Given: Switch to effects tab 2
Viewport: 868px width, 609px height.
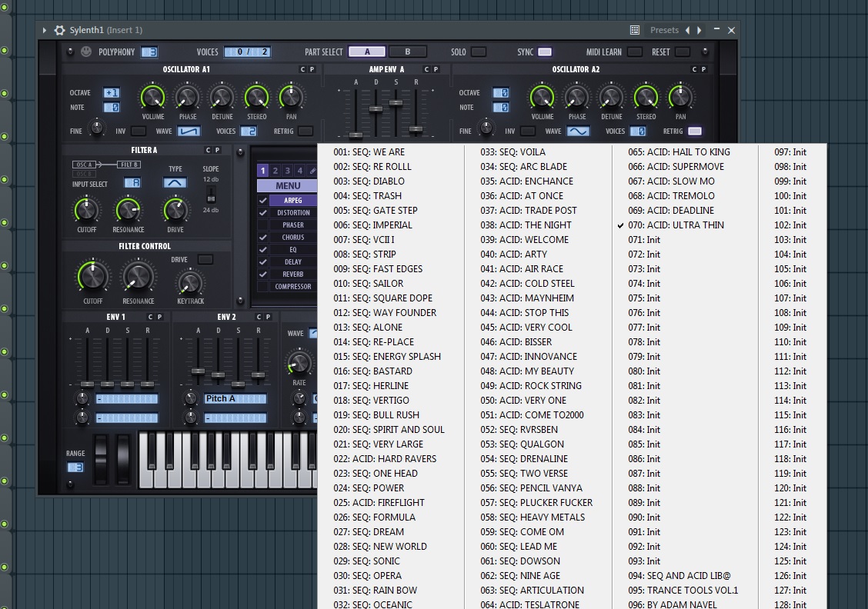Looking at the screenshot, I should [275, 171].
